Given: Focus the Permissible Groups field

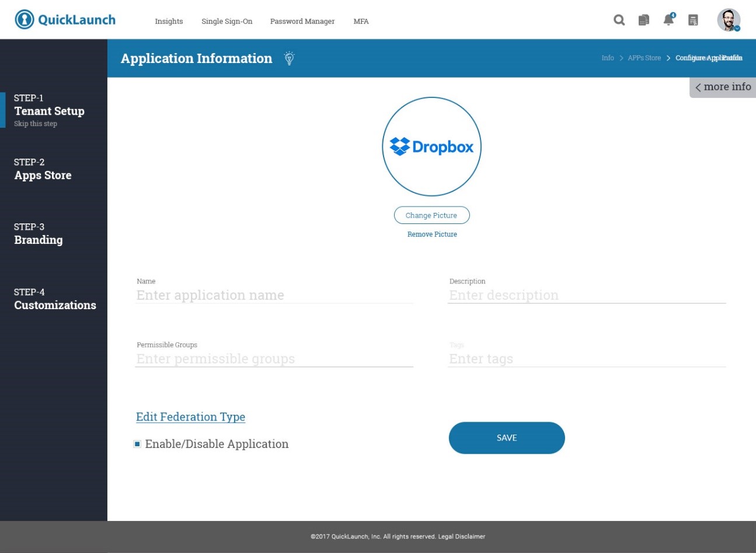Looking at the screenshot, I should click(x=274, y=359).
